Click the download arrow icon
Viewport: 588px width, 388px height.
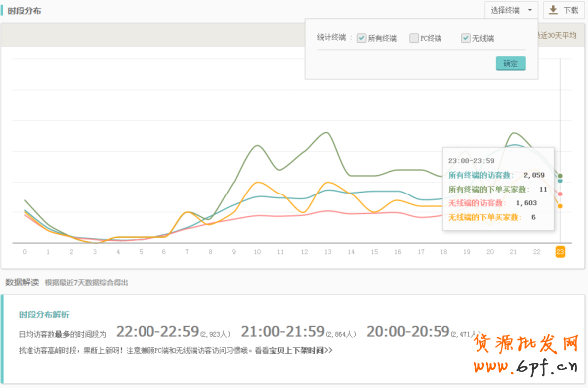click(553, 10)
